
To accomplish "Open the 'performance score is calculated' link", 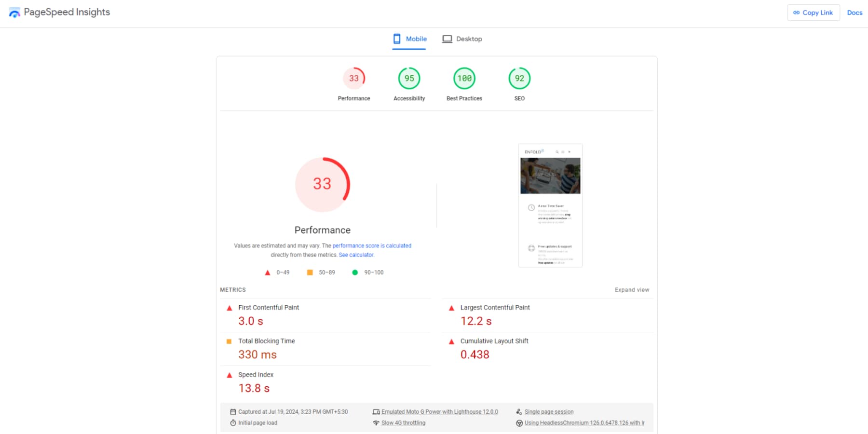I will coord(372,245).
